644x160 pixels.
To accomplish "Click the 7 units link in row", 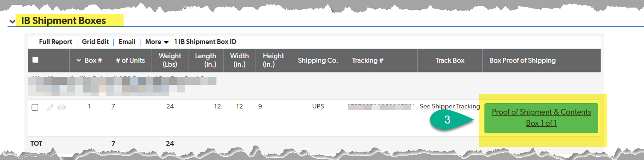I will coord(113,107).
